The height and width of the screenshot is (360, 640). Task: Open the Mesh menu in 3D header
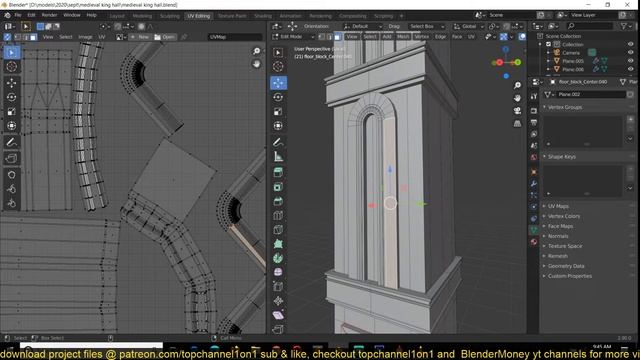[x=403, y=37]
